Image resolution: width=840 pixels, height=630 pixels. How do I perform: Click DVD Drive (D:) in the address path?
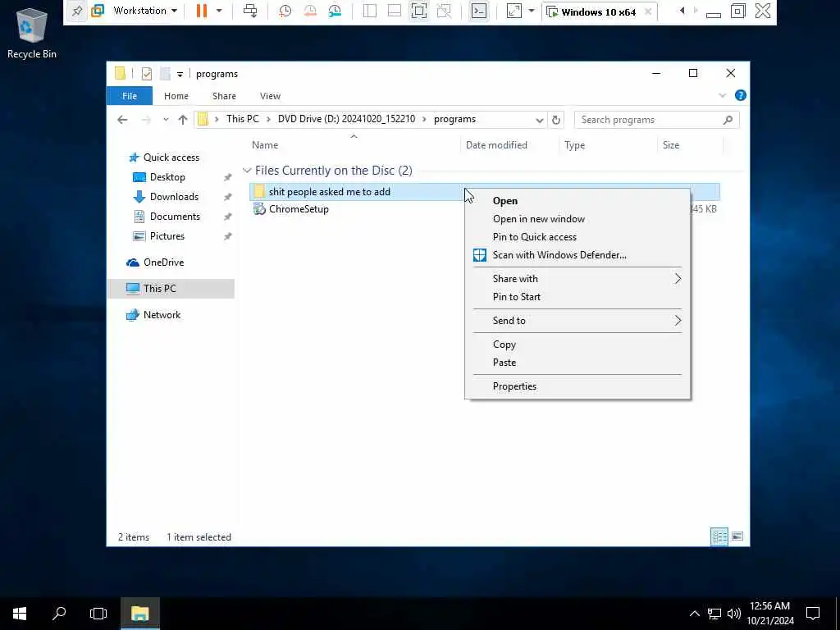click(x=346, y=119)
